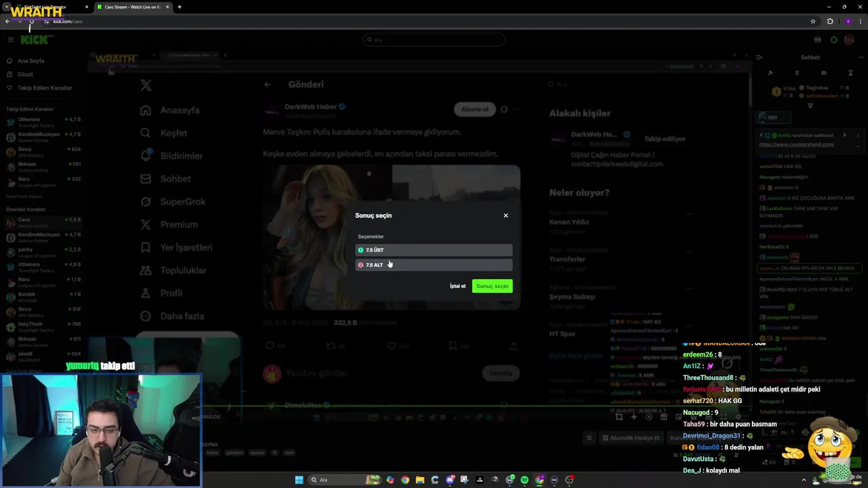This screenshot has width=868, height=488.
Task: Open Daha fazla in the X sidebar
Action: click(x=172, y=316)
